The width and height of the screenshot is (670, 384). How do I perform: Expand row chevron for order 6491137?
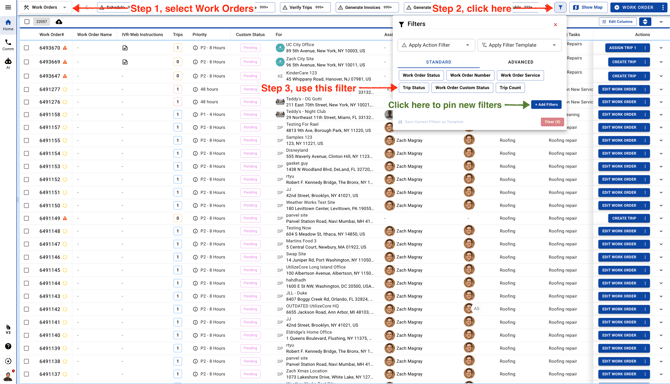pyautogui.click(x=661, y=374)
